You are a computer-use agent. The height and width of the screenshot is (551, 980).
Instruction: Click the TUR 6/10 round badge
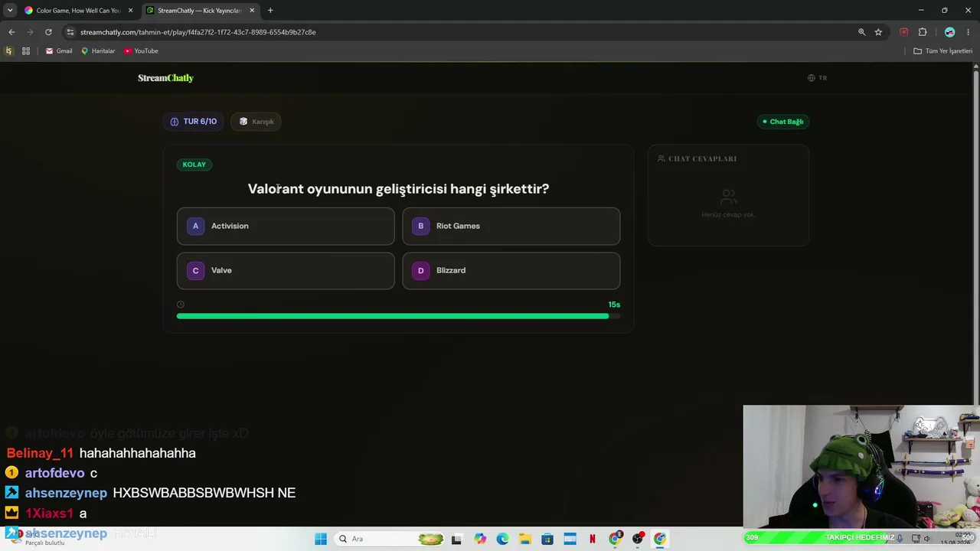pos(194,122)
